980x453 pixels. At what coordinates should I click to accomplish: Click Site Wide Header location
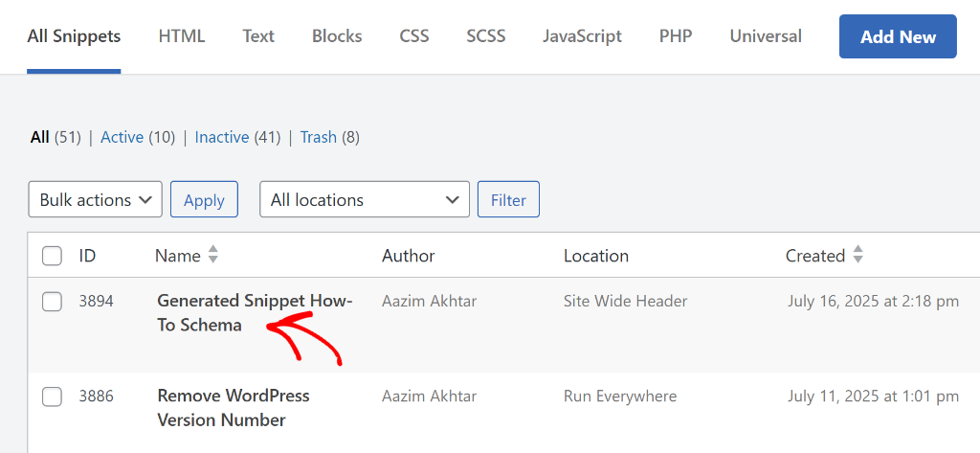click(x=626, y=301)
